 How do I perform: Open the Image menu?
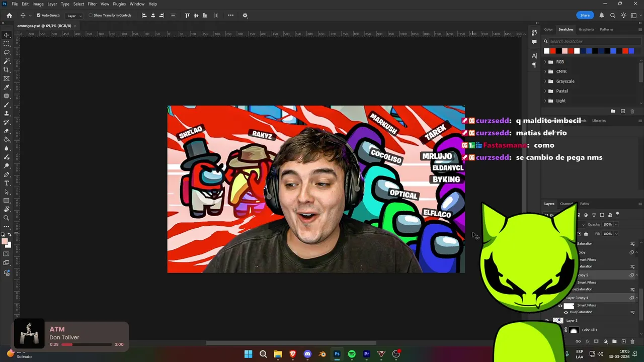click(38, 4)
